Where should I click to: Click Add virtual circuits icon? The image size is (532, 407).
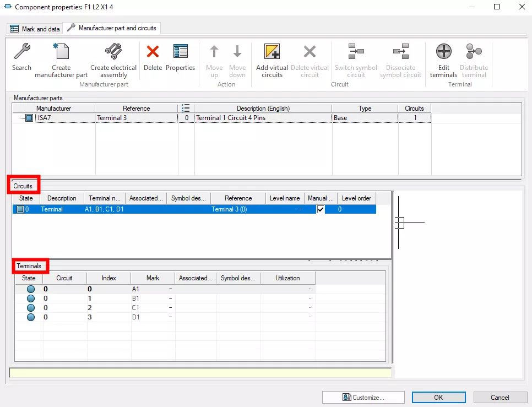pyautogui.click(x=272, y=52)
